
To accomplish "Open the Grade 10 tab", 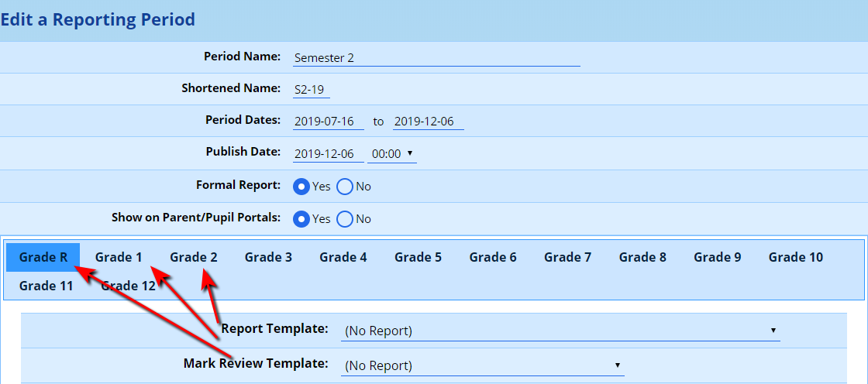I will 795,257.
